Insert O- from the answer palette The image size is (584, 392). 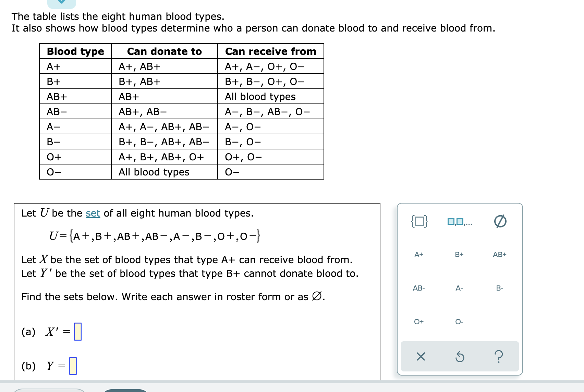pos(459,321)
